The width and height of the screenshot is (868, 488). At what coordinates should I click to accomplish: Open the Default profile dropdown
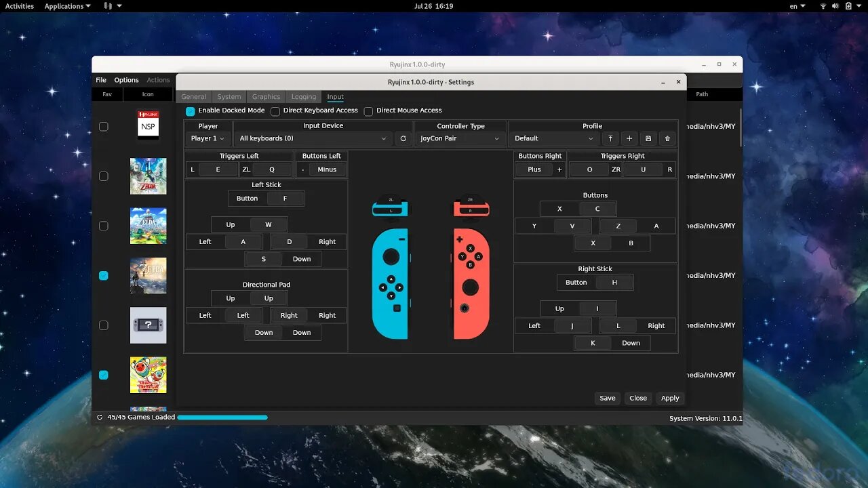554,138
